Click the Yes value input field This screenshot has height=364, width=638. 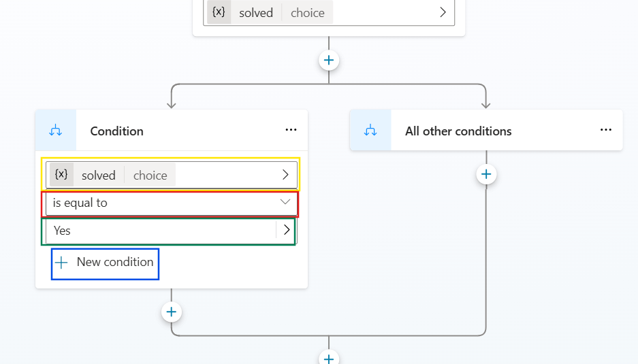pyautogui.click(x=161, y=231)
